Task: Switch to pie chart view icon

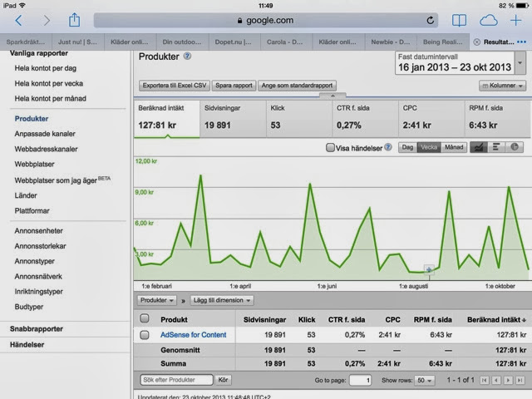Action: coord(515,147)
